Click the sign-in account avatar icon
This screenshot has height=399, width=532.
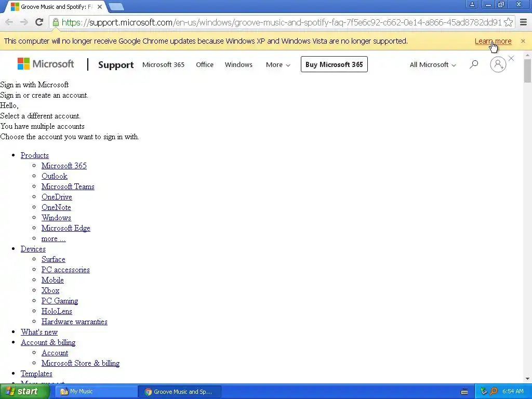coord(498,64)
